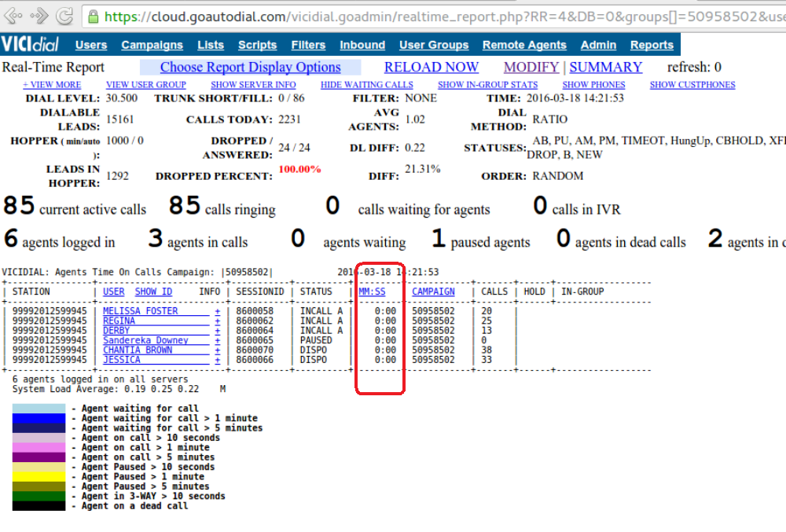Sort agents by MM:SS column
The height and width of the screenshot is (532, 786).
pos(372,292)
